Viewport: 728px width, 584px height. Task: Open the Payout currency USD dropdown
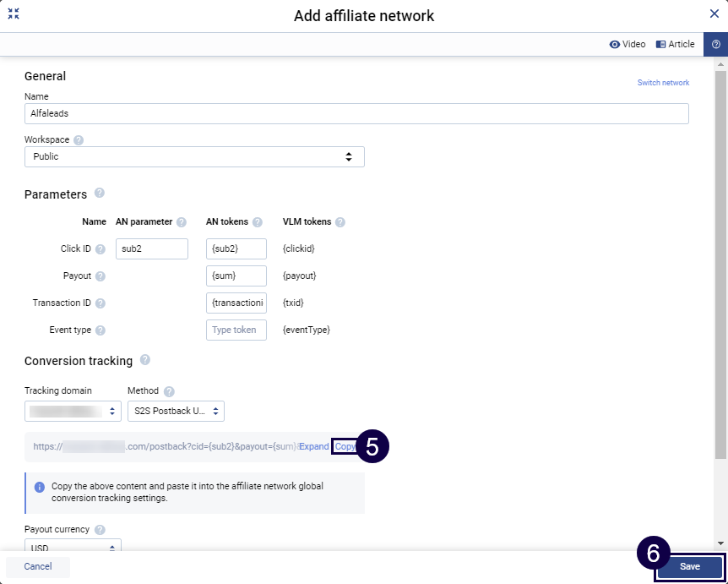coord(73,548)
